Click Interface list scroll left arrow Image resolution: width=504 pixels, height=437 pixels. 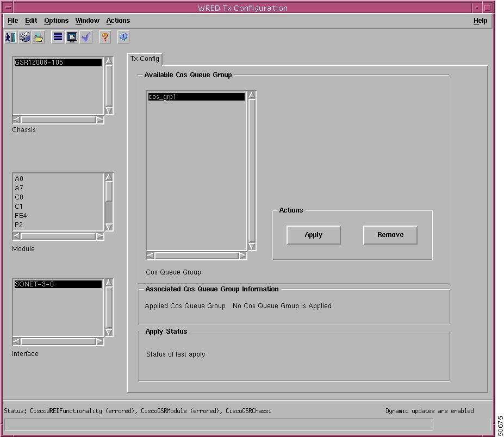pos(17,341)
